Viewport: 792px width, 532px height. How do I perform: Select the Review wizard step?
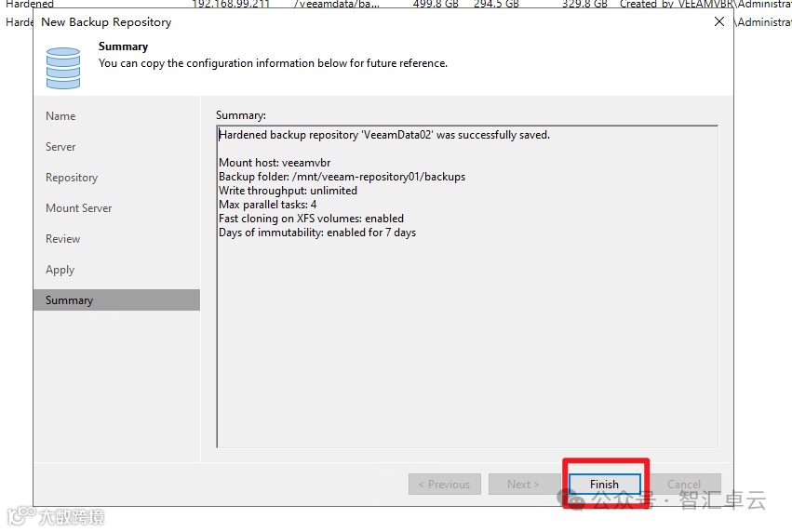tap(63, 239)
